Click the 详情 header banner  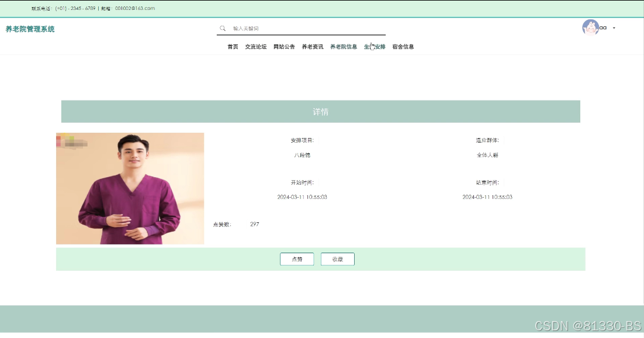[321, 112]
